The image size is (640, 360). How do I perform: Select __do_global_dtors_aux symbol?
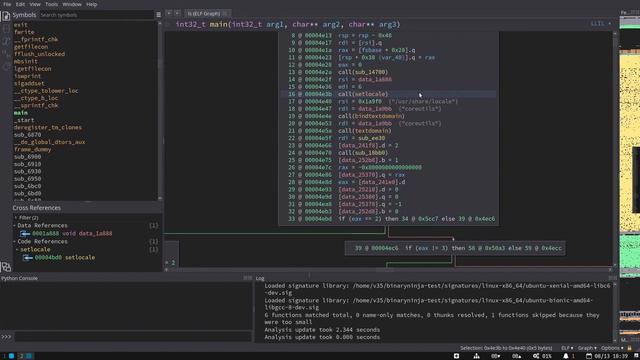point(49,142)
